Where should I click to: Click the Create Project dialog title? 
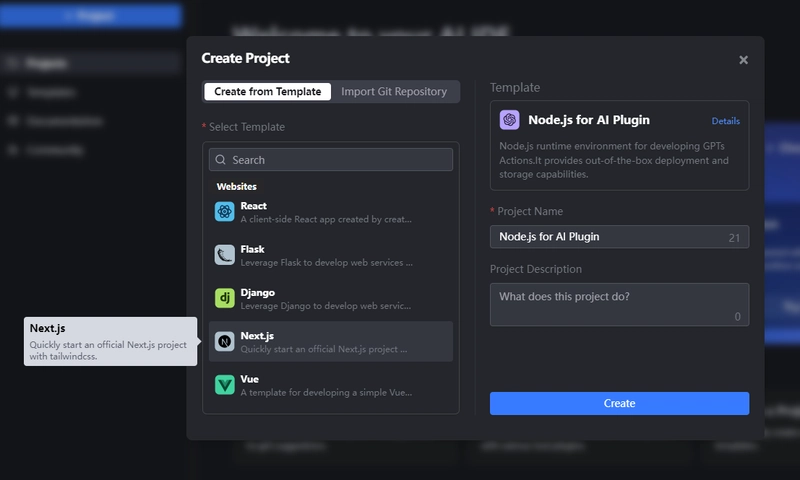pyautogui.click(x=245, y=58)
